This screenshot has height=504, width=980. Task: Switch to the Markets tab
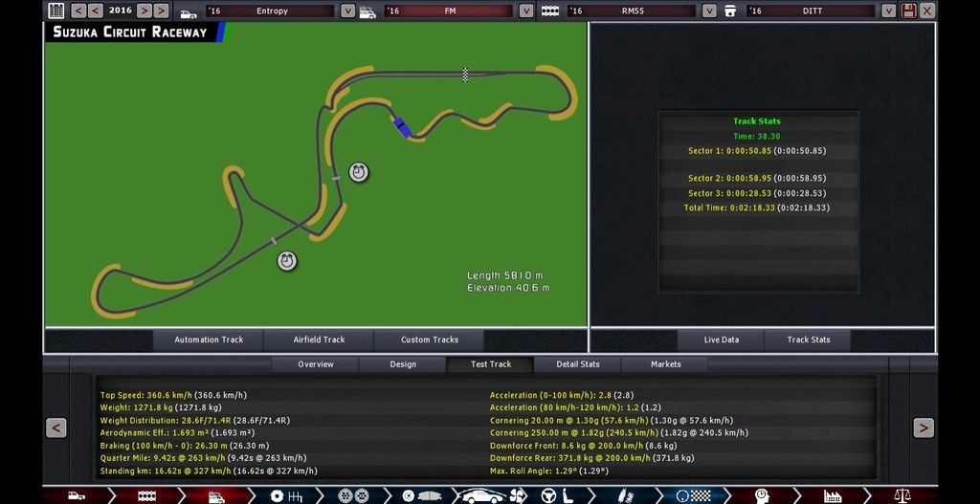(665, 364)
